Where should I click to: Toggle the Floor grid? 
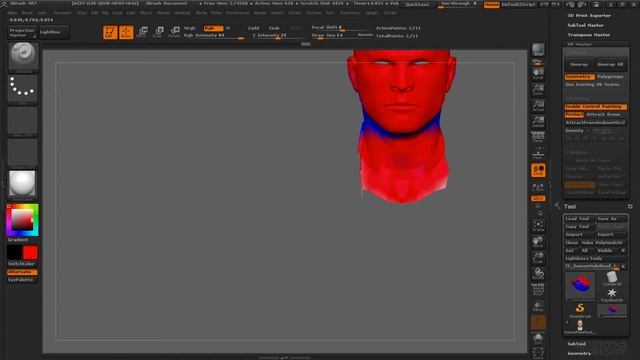pos(538,154)
